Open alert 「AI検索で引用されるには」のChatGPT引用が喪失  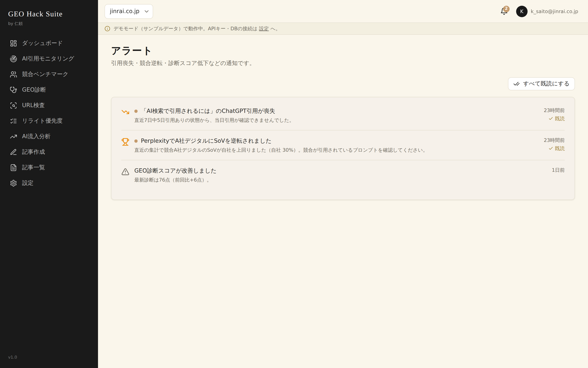point(208,111)
